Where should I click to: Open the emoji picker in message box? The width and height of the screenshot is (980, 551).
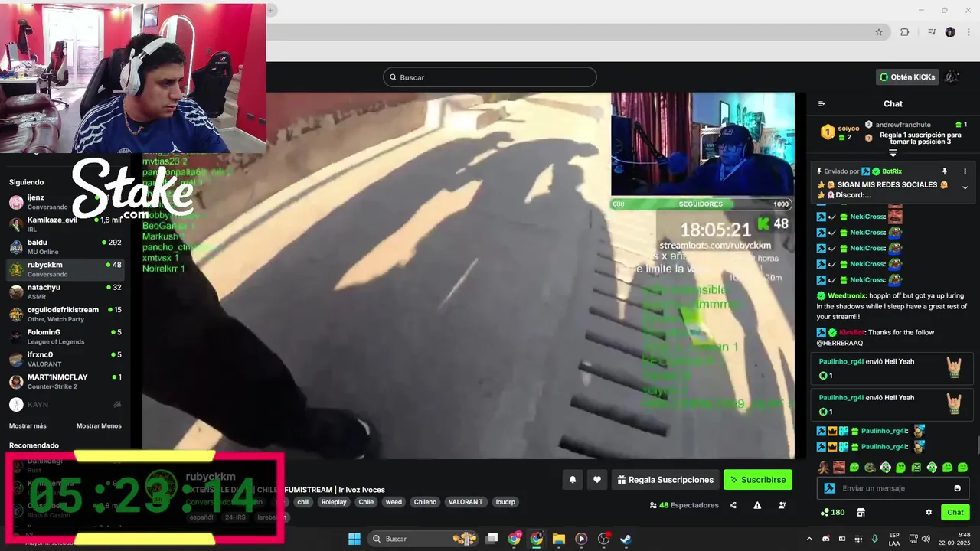click(957, 488)
